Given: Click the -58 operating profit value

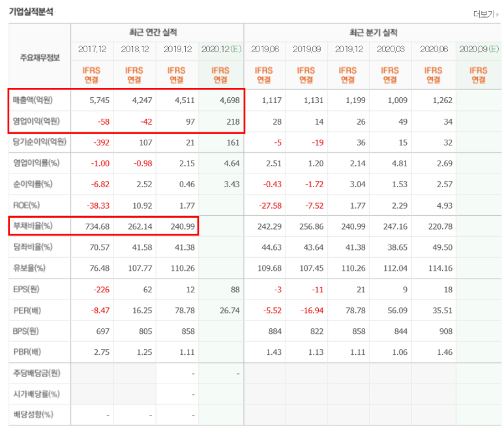Looking at the screenshot, I should [104, 122].
